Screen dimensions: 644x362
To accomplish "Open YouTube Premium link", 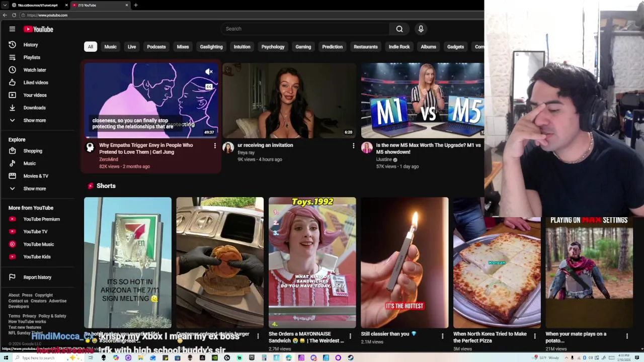I will (40, 219).
